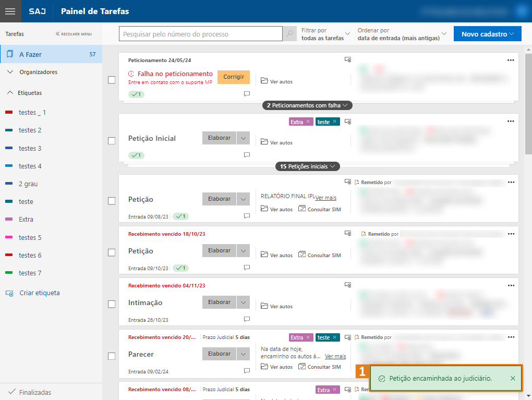Expand 15 Petições iniciais group
The height and width of the screenshot is (400, 532).
307,166
